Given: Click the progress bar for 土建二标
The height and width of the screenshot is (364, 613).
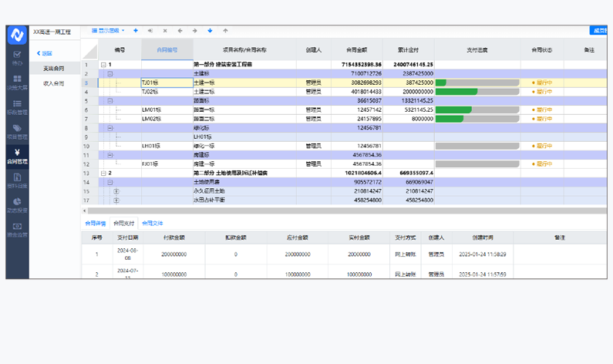Looking at the screenshot, I should [x=477, y=91].
